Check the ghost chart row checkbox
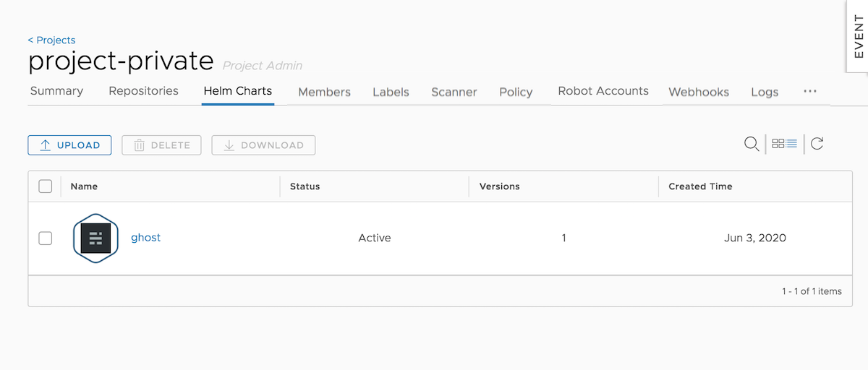The height and width of the screenshot is (370, 868). click(45, 238)
